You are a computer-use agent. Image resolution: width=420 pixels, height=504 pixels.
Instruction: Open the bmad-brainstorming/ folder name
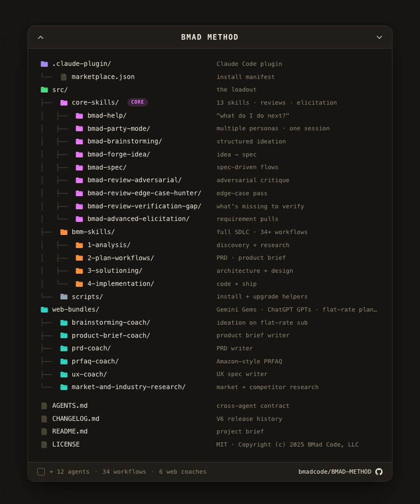pos(125,141)
